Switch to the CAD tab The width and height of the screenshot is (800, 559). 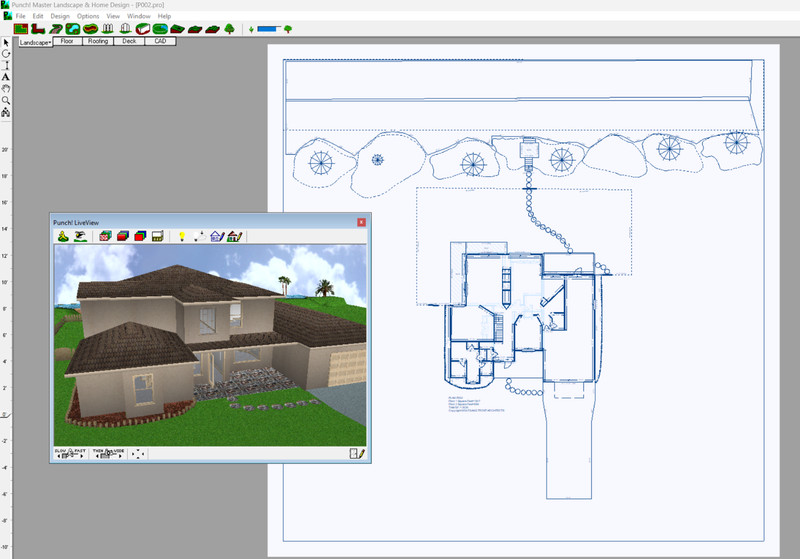click(160, 41)
